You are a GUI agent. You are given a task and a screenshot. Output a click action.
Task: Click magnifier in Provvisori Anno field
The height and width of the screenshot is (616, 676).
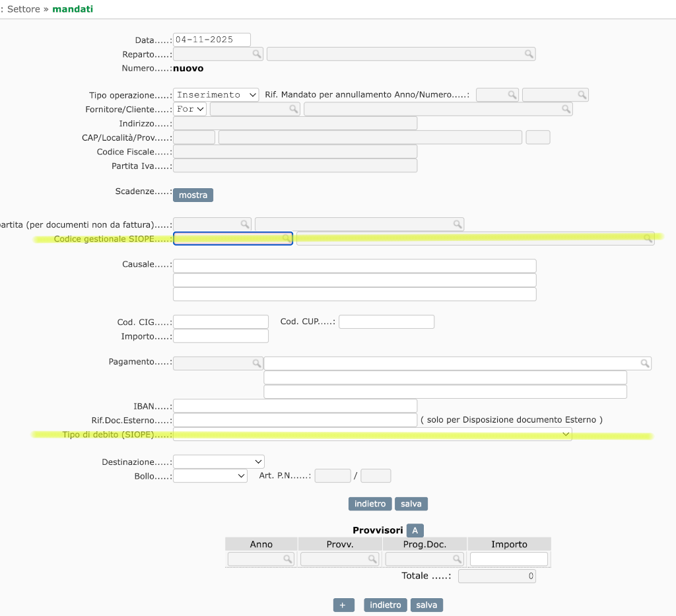tap(288, 559)
